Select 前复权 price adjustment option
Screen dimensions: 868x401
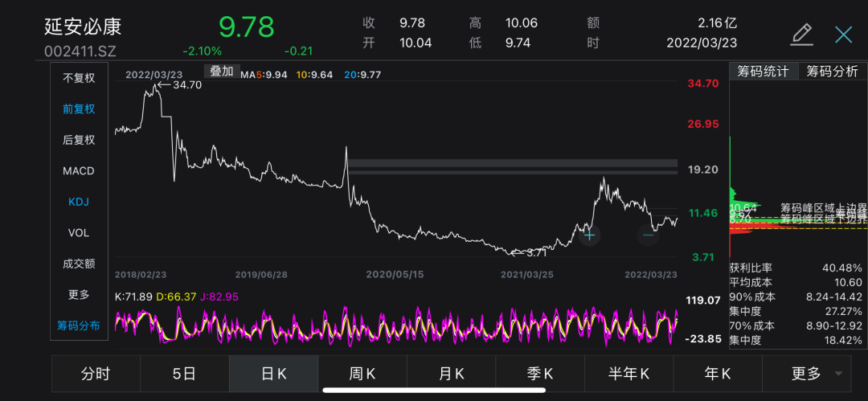click(79, 109)
